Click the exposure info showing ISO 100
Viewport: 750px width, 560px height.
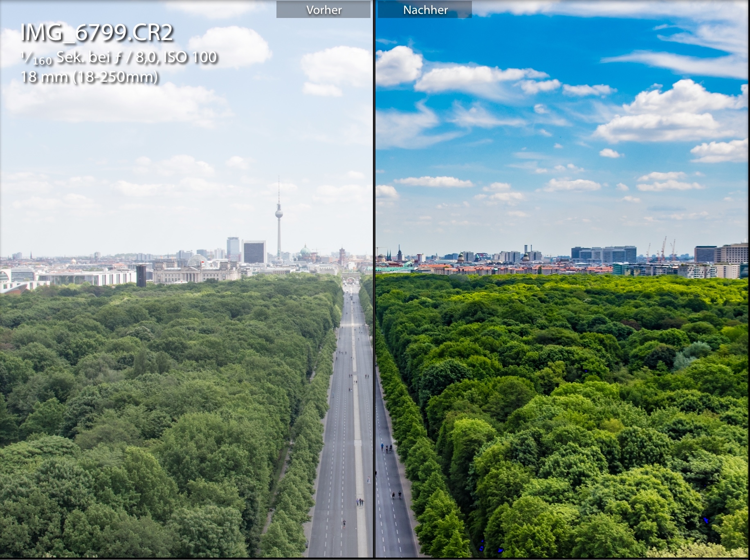119,58
